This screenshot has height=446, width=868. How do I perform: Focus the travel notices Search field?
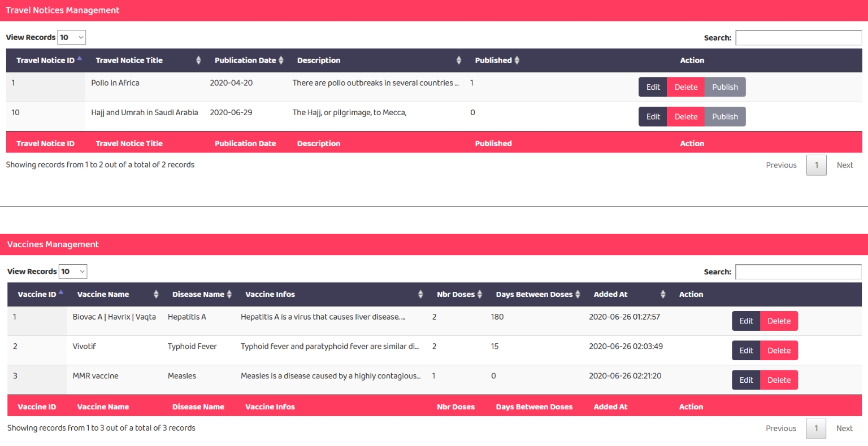[x=798, y=38]
